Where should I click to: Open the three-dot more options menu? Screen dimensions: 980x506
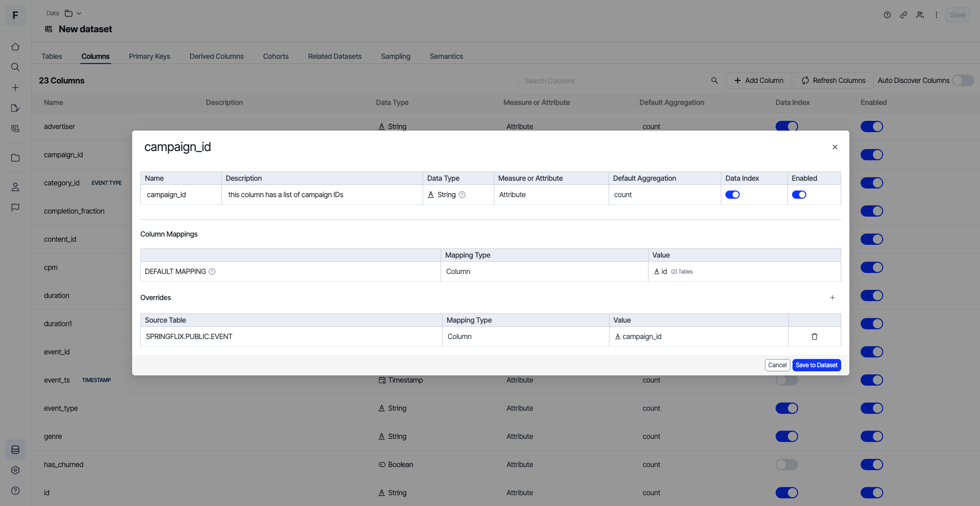(x=936, y=15)
